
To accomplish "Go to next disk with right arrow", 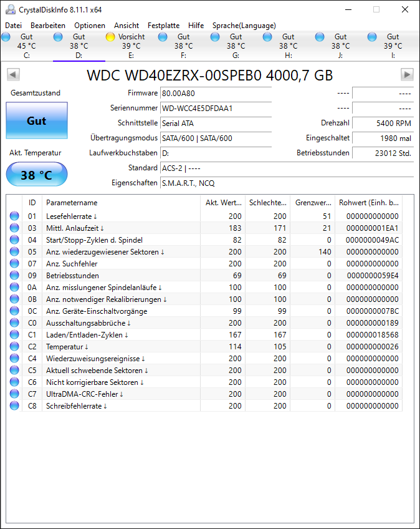I will pyautogui.click(x=407, y=75).
